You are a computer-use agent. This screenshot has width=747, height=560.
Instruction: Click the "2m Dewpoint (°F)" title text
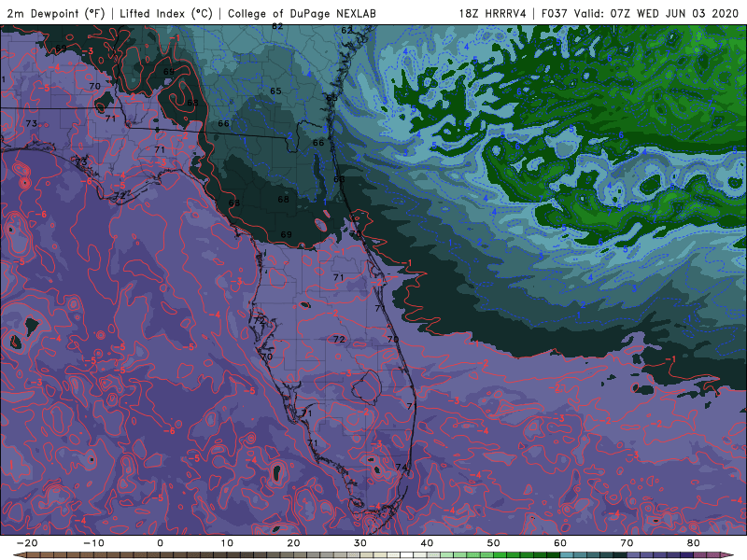56,14
